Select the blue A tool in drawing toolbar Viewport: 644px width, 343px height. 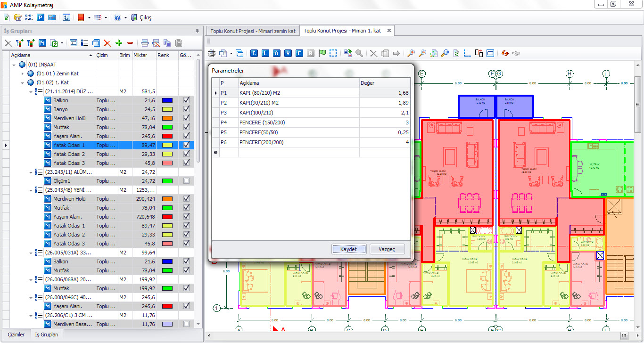[277, 53]
